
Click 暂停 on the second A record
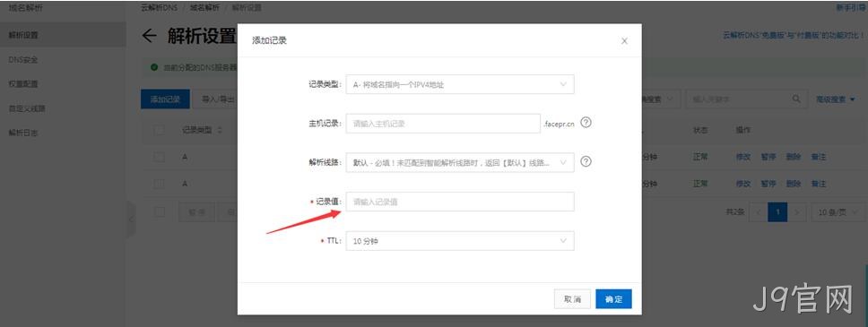click(768, 184)
